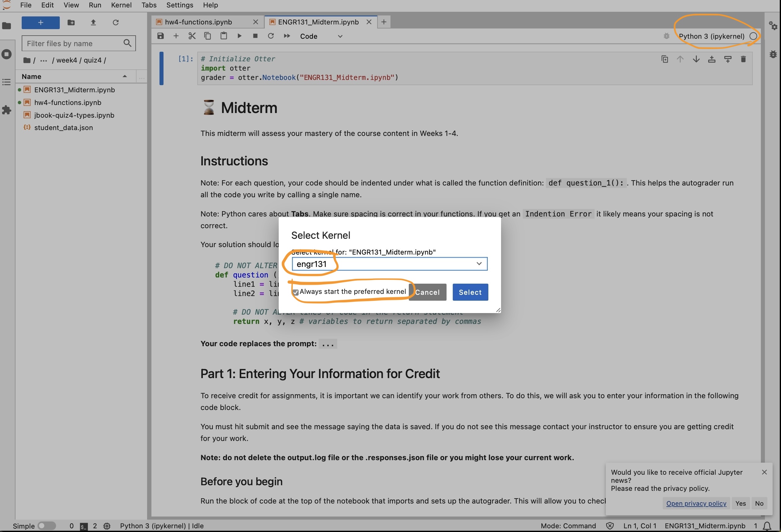The width and height of the screenshot is (781, 532).
Task: Click the trusted notebook shield icon
Action: coord(610,526)
